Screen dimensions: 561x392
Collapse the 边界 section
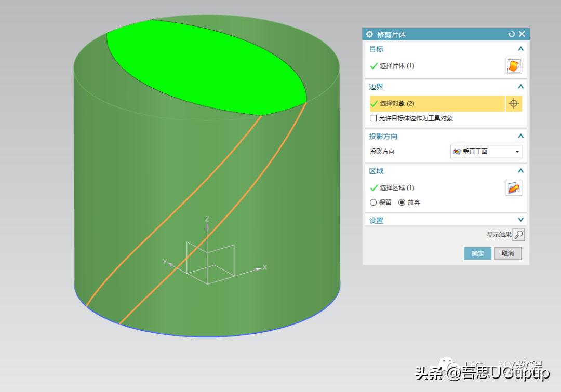pyautogui.click(x=520, y=87)
